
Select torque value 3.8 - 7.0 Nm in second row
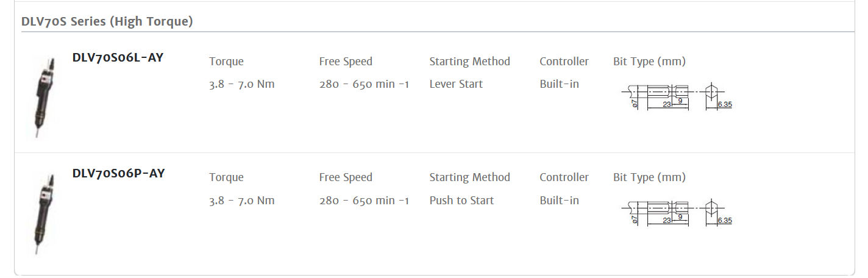tap(242, 200)
